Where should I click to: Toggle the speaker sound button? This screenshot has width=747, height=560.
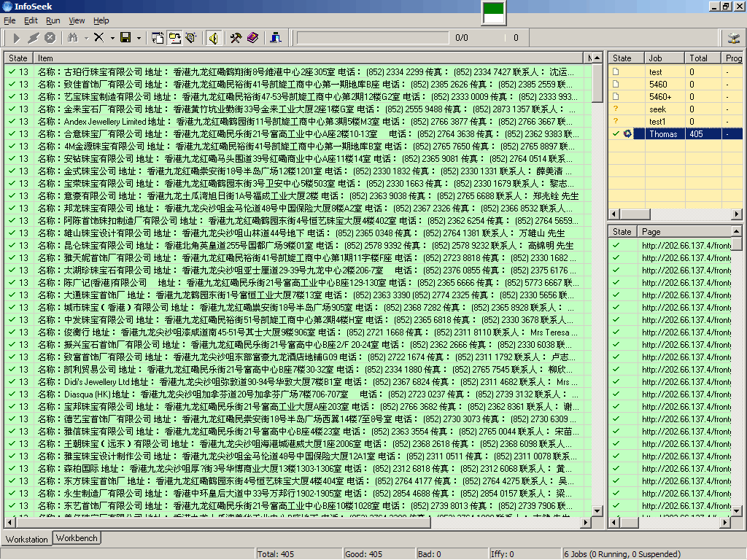pos(213,38)
